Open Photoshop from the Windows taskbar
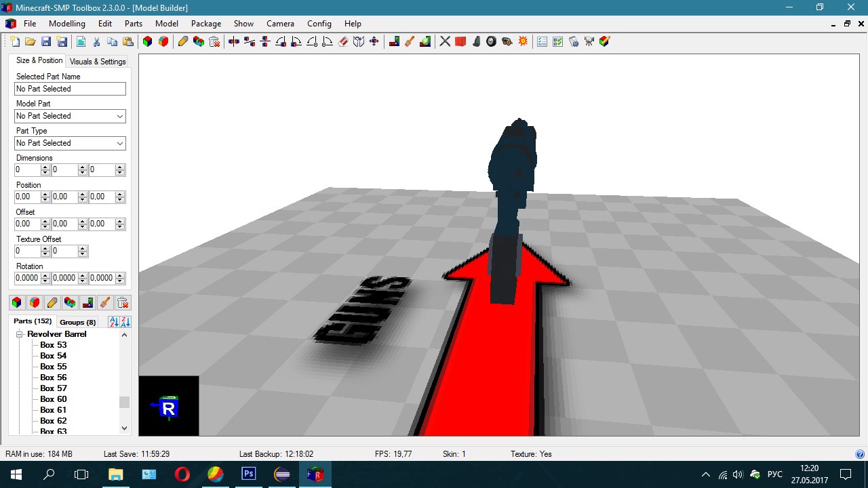The height and width of the screenshot is (488, 868). [248, 474]
